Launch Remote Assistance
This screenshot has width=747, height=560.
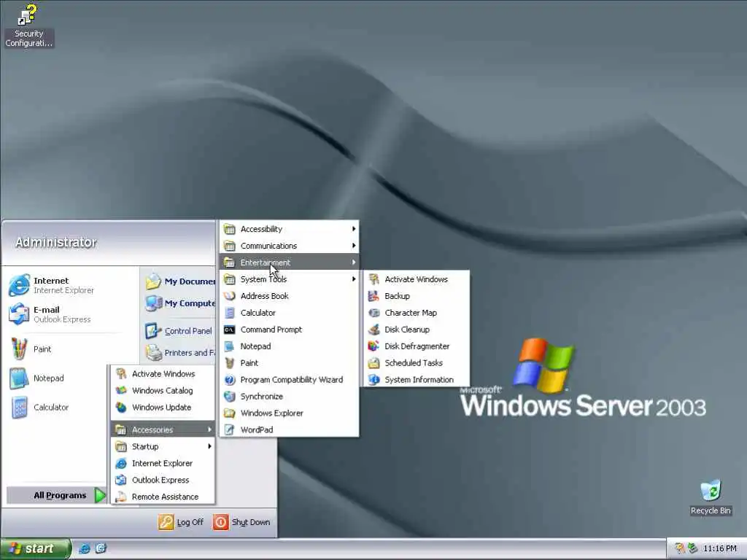tap(163, 496)
